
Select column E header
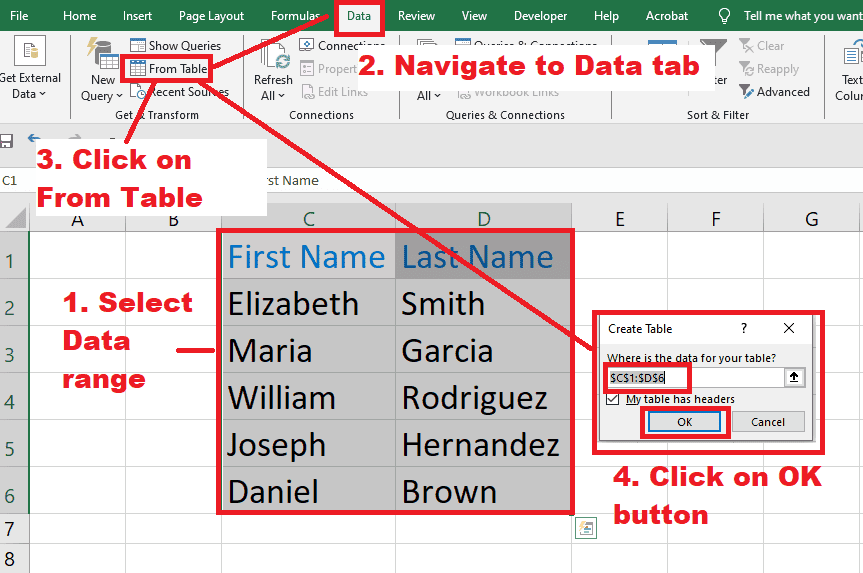click(x=620, y=219)
